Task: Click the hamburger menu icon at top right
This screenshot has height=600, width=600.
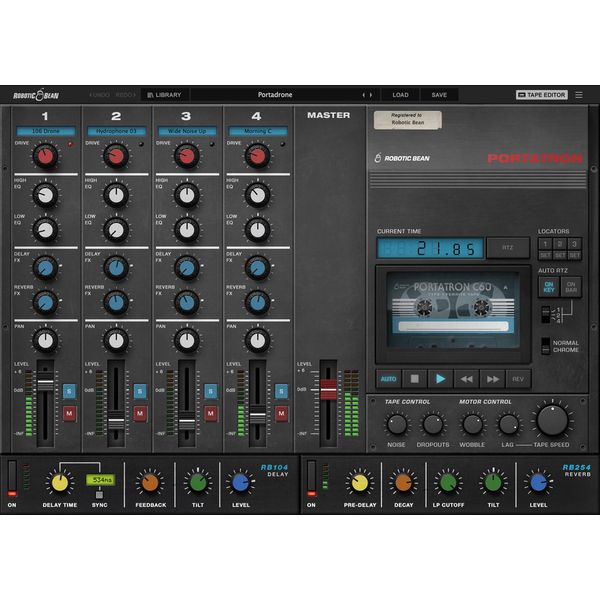Action: [579, 95]
